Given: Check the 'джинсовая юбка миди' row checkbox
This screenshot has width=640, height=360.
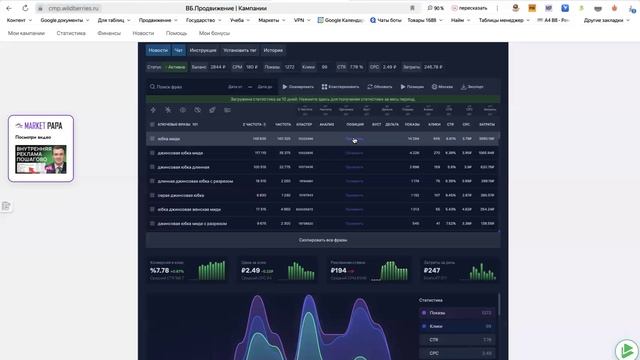Looking at the screenshot, I should point(152,153).
